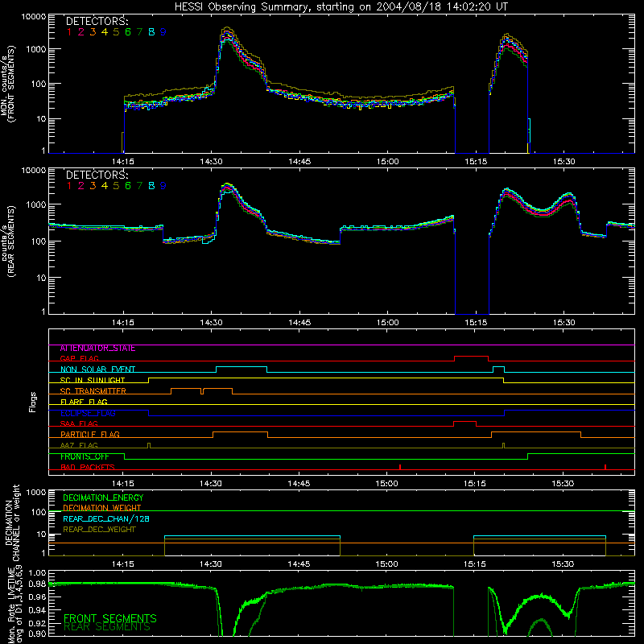
Task: Click the counts/s (REAR SEGMENTS) axis title
Action: click(8, 241)
